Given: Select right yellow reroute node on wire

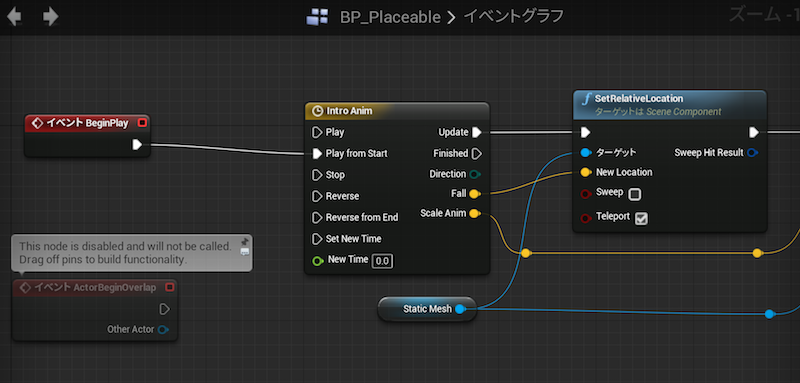Looking at the screenshot, I should point(757,253).
